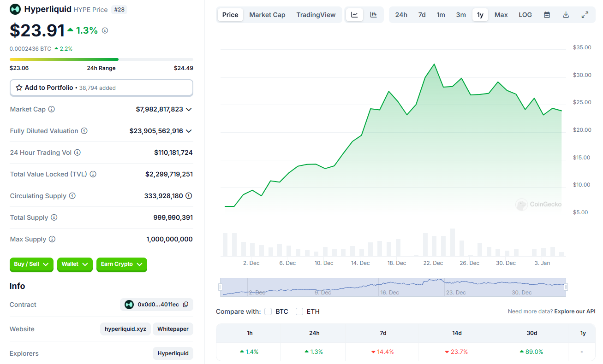Screen dimensions: 603x364
Task: Toggle LOG scale on chart
Action: click(525, 15)
